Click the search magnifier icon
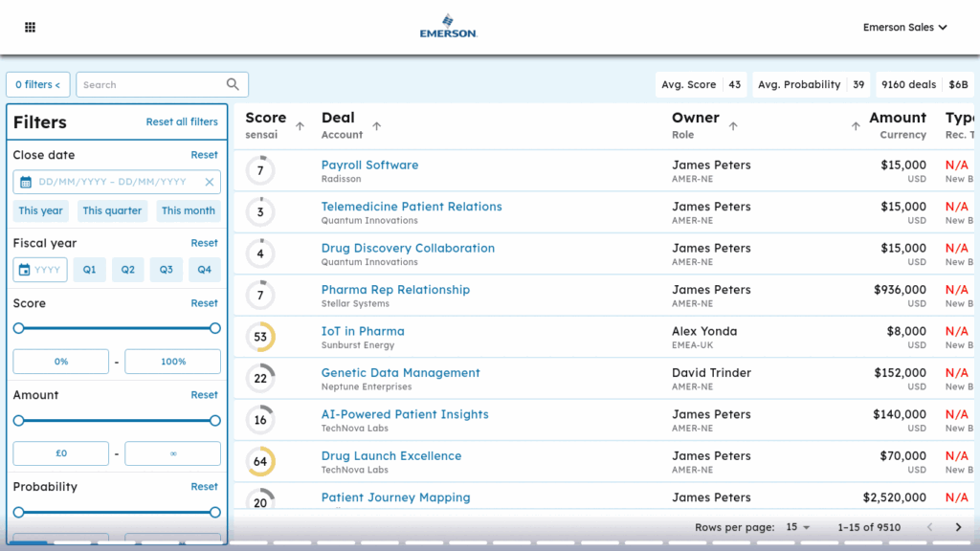This screenshot has width=980, height=551. tap(233, 84)
